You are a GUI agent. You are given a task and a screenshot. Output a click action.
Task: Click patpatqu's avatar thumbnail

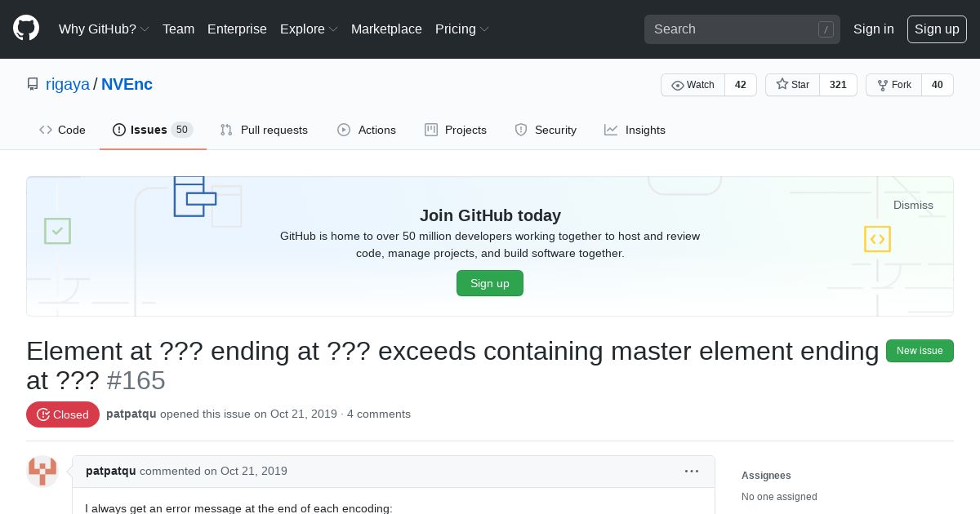pos(42,472)
